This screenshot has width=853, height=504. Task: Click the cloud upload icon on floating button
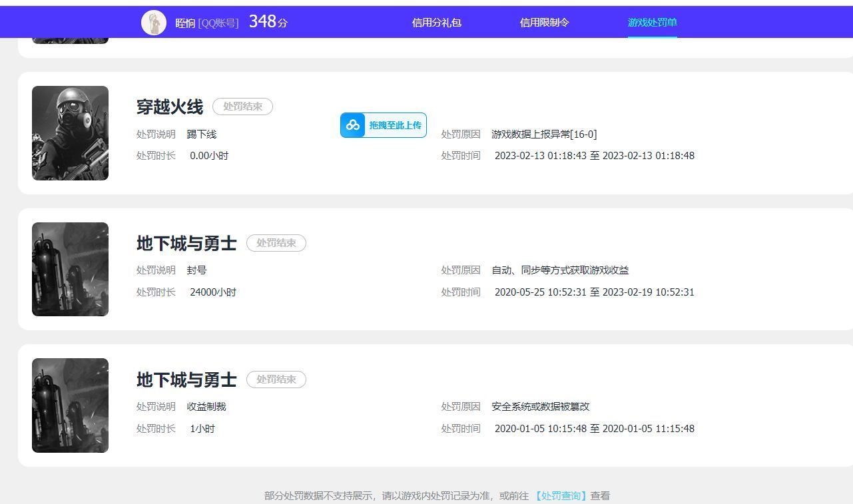point(353,125)
